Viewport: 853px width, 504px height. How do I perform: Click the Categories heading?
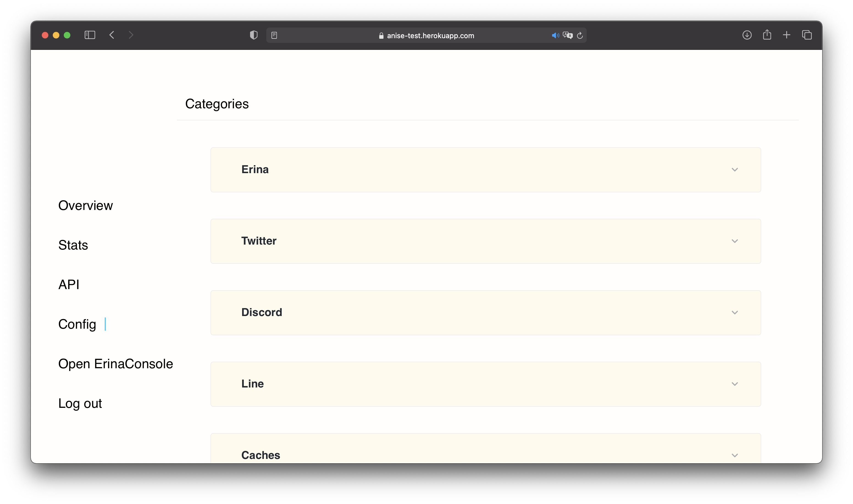point(217,104)
